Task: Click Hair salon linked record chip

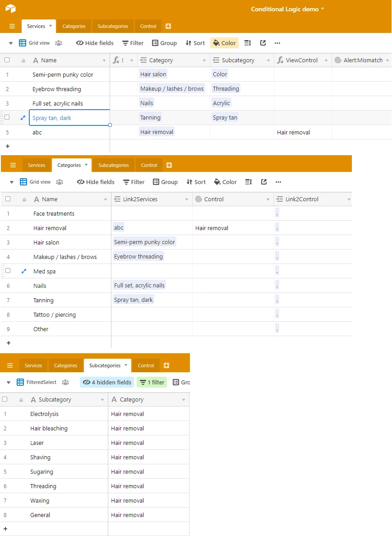Action: pos(153,74)
